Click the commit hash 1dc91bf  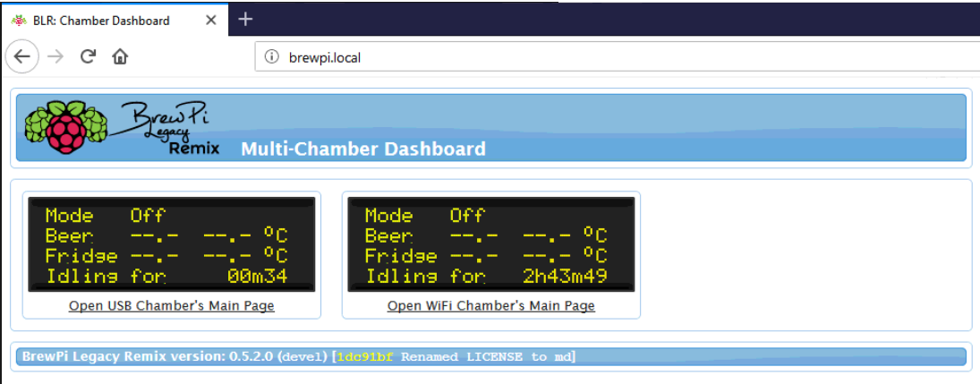tap(365, 356)
